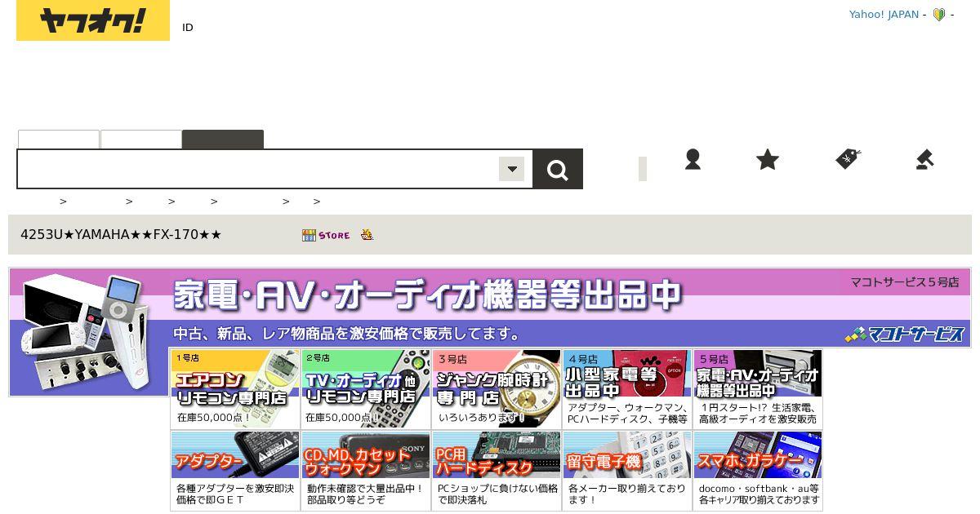Click マコトサービス logo in banner
This screenshot has width=980, height=514.
[905, 334]
